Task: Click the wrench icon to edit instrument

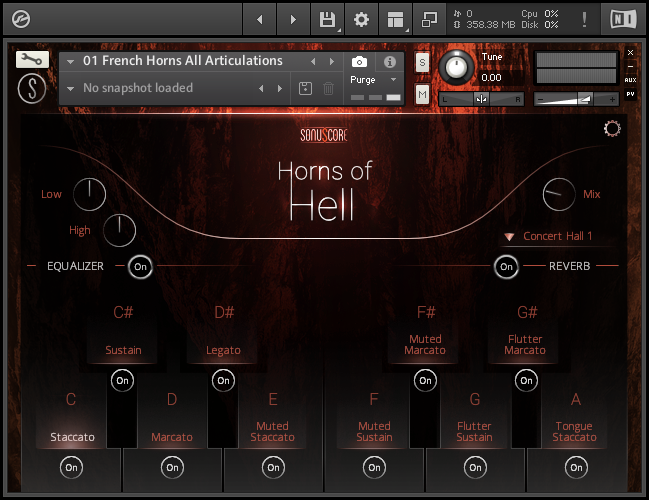Action: click(x=32, y=60)
